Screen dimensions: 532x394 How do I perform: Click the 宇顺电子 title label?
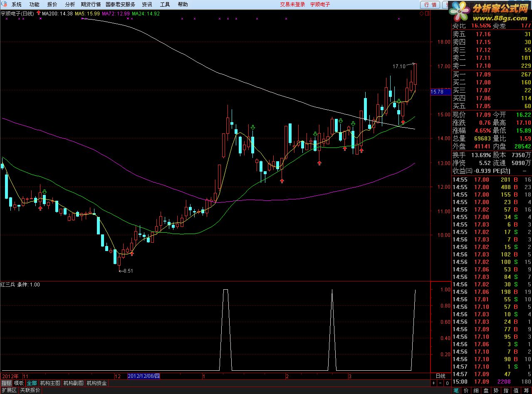[320, 5]
